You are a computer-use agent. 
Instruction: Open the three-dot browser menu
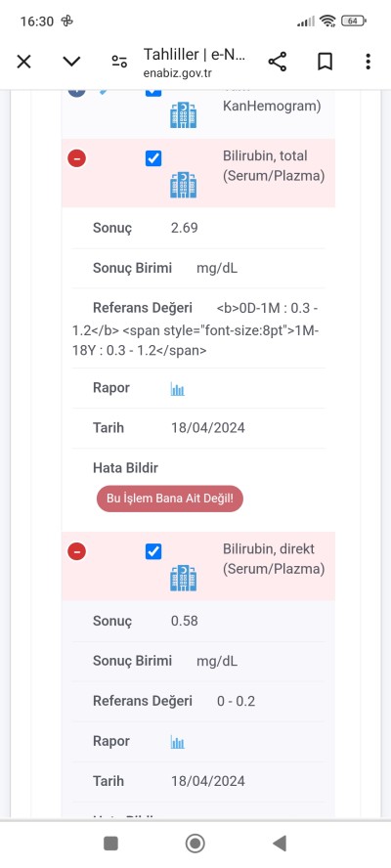coord(368,62)
